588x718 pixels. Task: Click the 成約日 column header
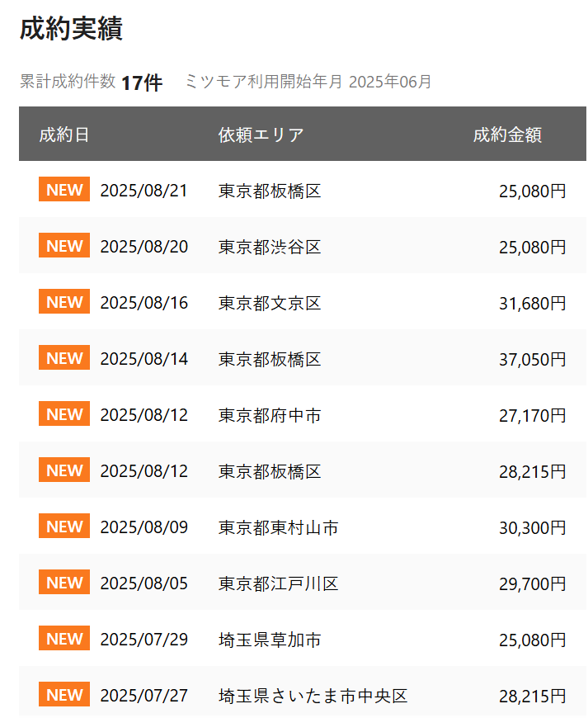[x=64, y=135]
